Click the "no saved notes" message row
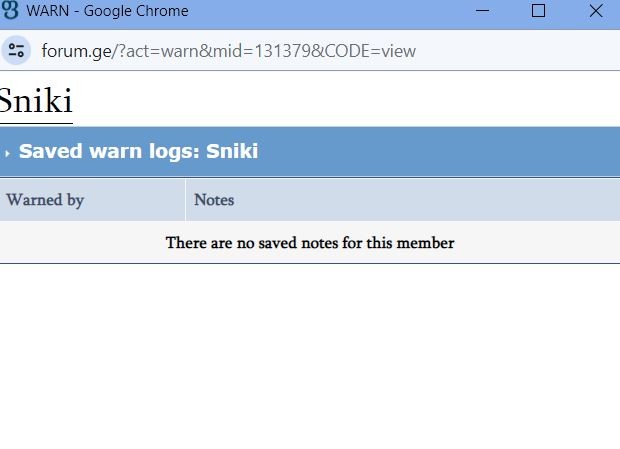 (310, 243)
